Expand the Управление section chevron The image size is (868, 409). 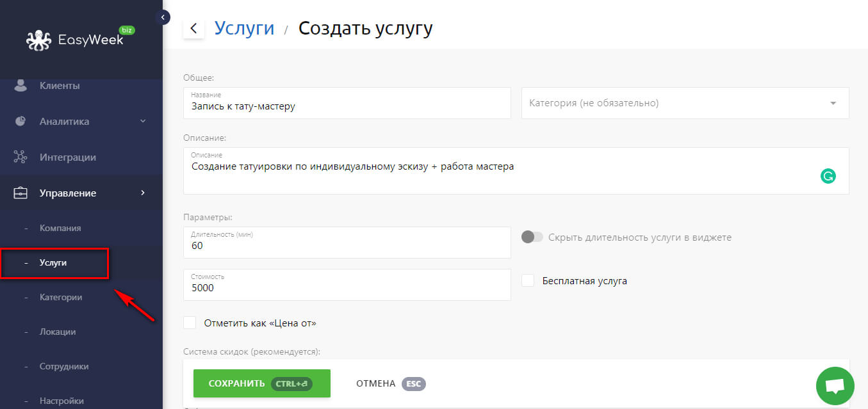tap(143, 193)
